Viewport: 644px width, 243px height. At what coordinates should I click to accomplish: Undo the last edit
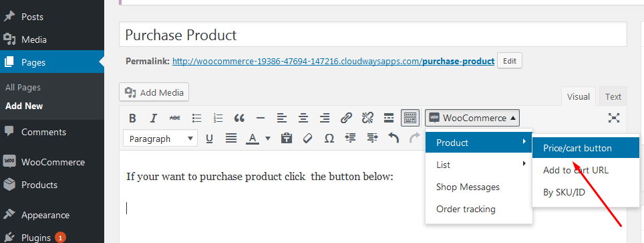[x=393, y=139]
